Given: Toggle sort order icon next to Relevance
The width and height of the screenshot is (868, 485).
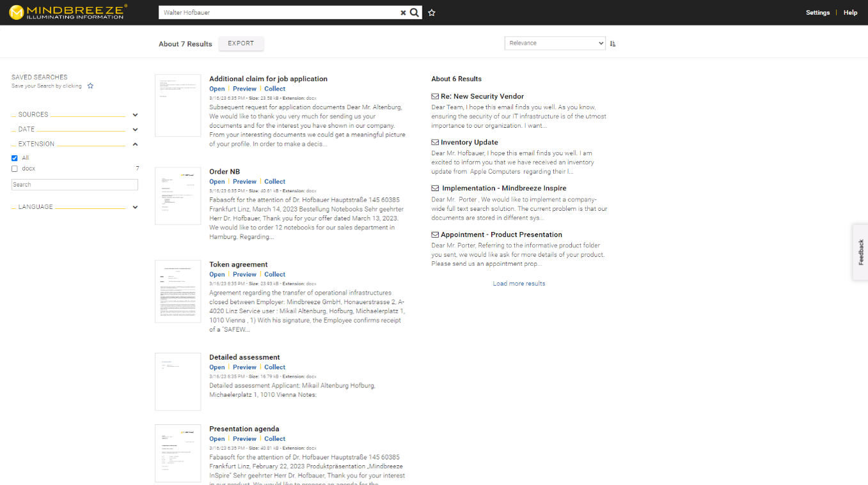Looking at the screenshot, I should pyautogui.click(x=613, y=43).
